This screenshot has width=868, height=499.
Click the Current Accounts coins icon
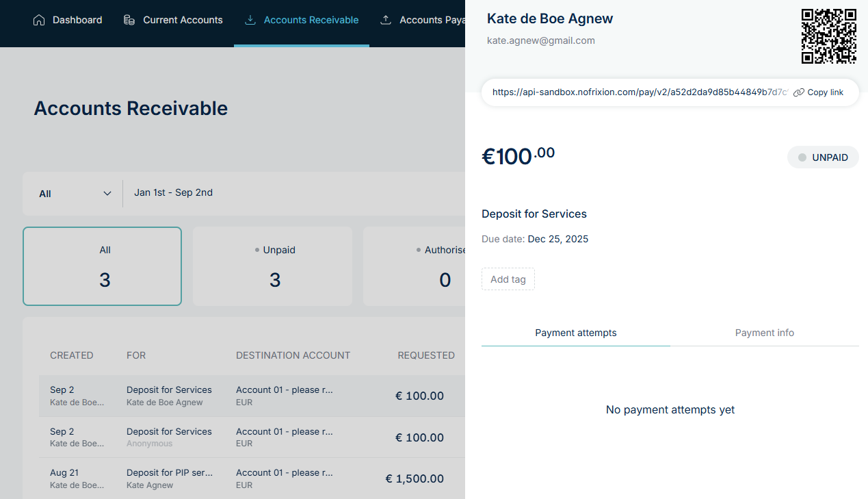(129, 20)
